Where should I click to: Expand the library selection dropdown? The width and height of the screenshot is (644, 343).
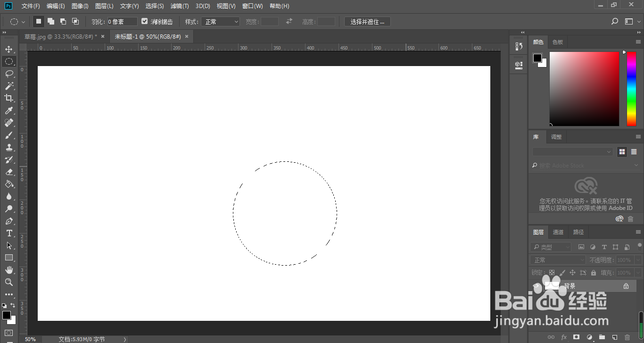pos(573,152)
